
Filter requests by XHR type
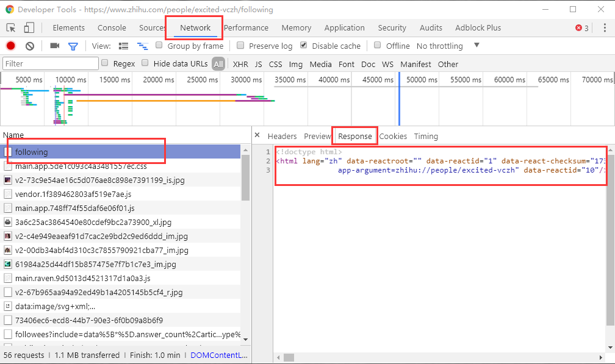click(x=240, y=64)
